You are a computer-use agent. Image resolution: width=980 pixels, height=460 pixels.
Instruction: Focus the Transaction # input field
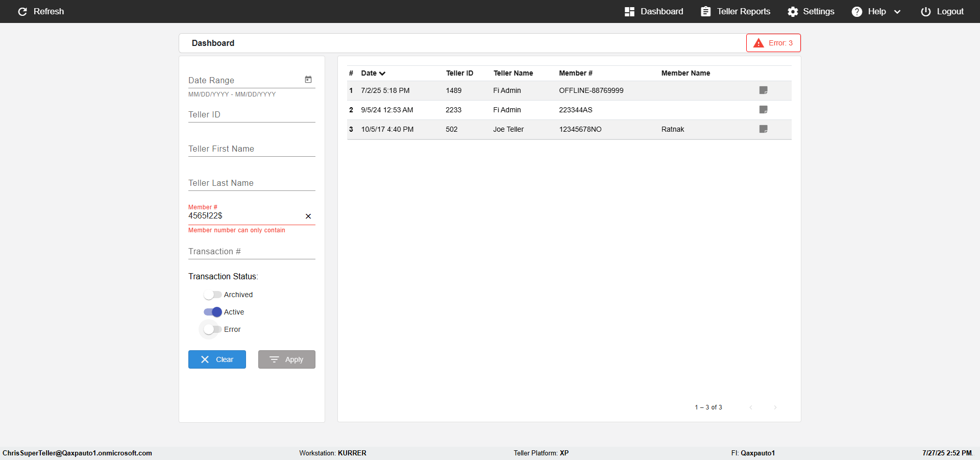[x=252, y=252]
